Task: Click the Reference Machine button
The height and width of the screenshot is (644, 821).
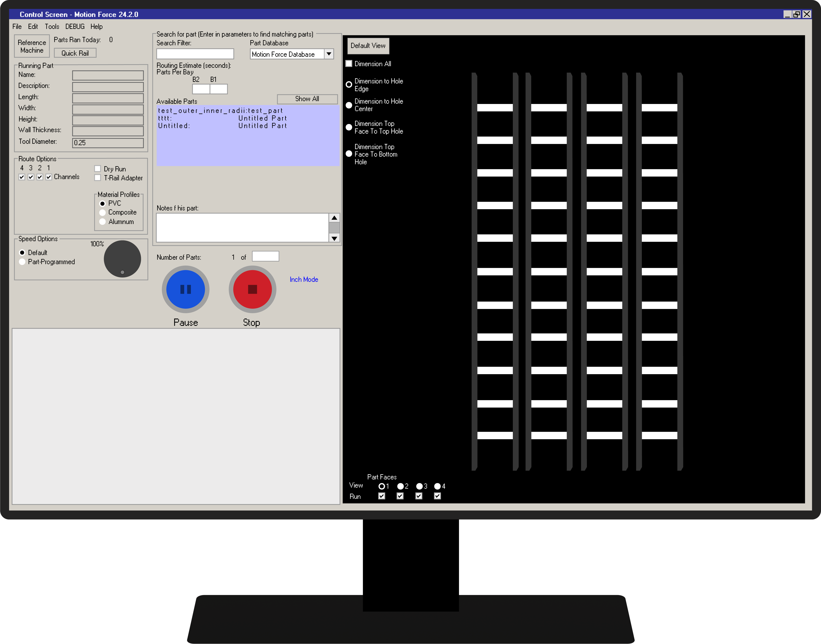Action: (x=32, y=46)
